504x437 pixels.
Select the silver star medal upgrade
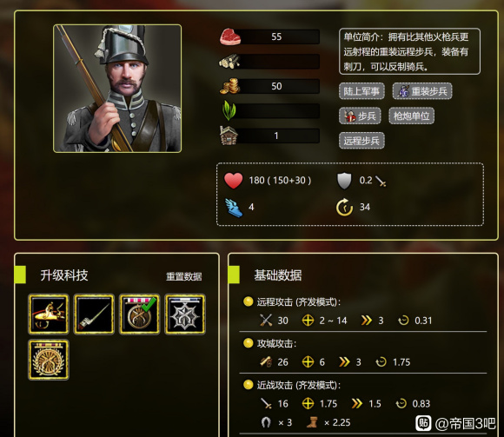point(185,315)
